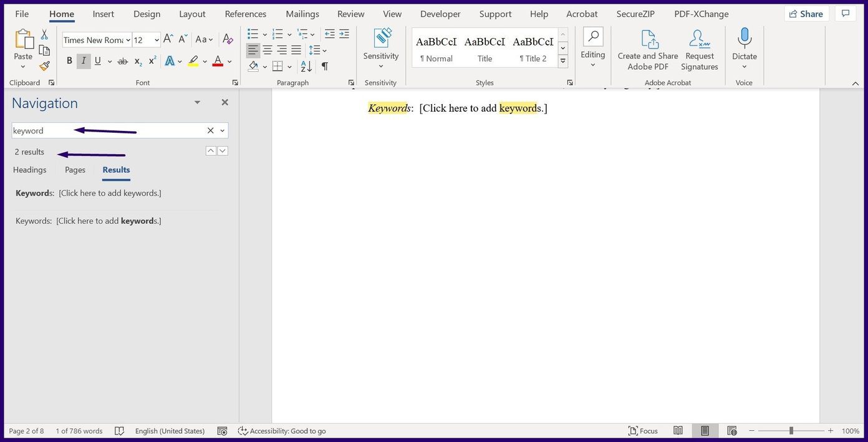
Task: Apply strikethrough formatting
Action: tap(123, 61)
